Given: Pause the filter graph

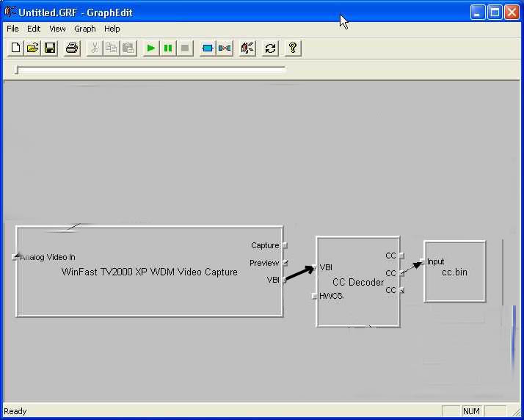Looking at the screenshot, I should click(x=168, y=48).
